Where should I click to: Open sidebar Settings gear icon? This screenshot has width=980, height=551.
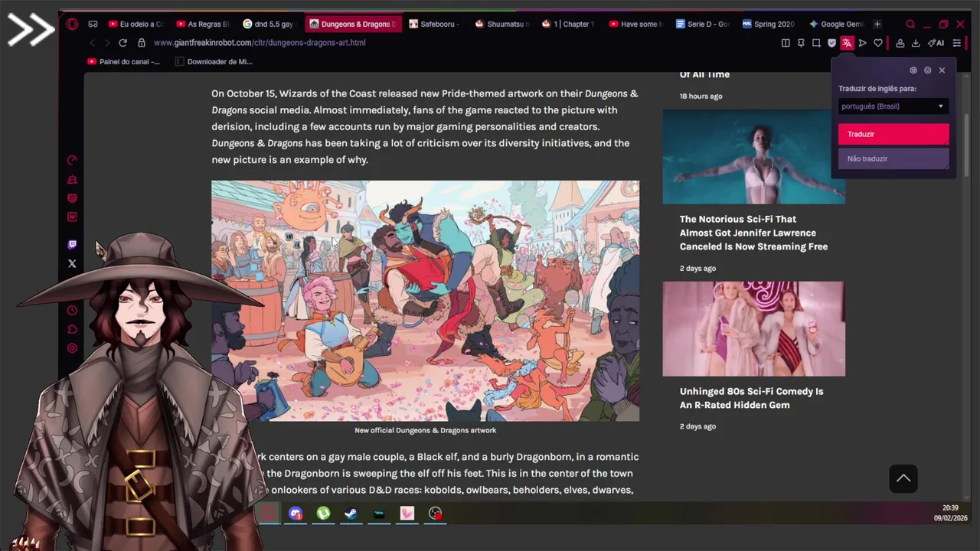[x=72, y=348]
